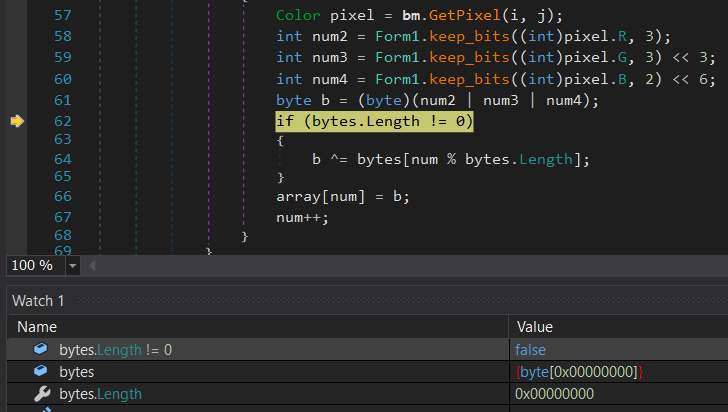Select the value 0x00000000 for bytes.Length
Viewport: 728px width, 412px height.
[554, 394]
